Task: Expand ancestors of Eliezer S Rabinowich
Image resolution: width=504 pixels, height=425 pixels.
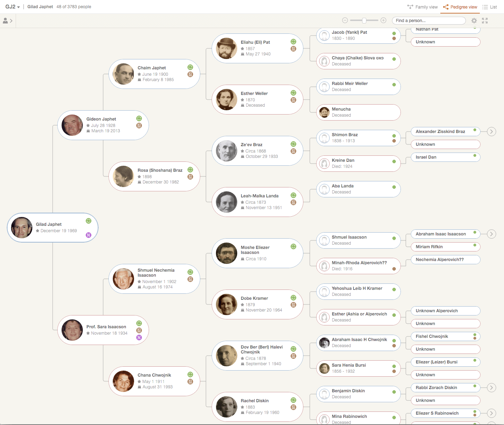Action: tap(492, 413)
